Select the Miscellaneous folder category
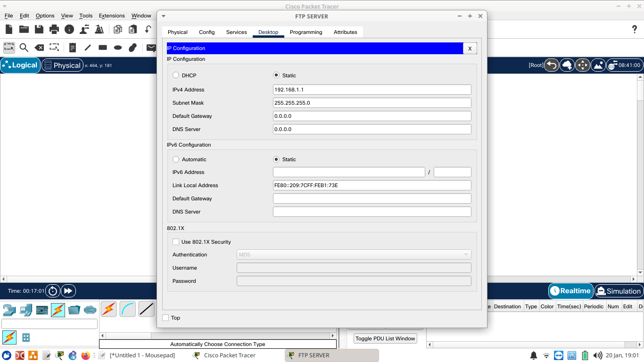The height and width of the screenshot is (362, 644). click(74, 310)
